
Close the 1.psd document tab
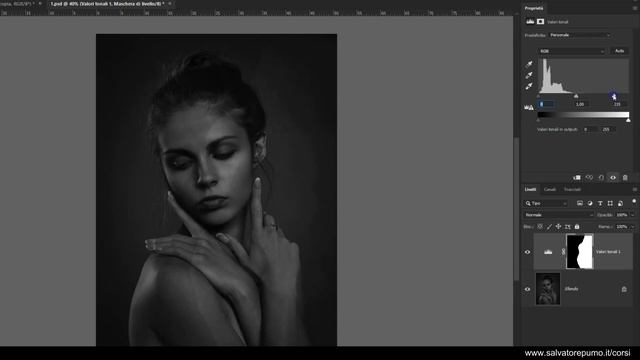tap(170, 4)
